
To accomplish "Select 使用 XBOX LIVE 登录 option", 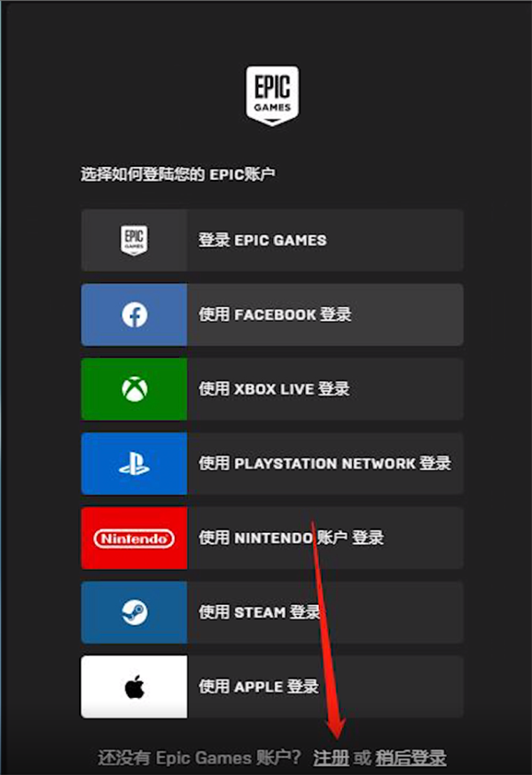I will click(x=272, y=389).
